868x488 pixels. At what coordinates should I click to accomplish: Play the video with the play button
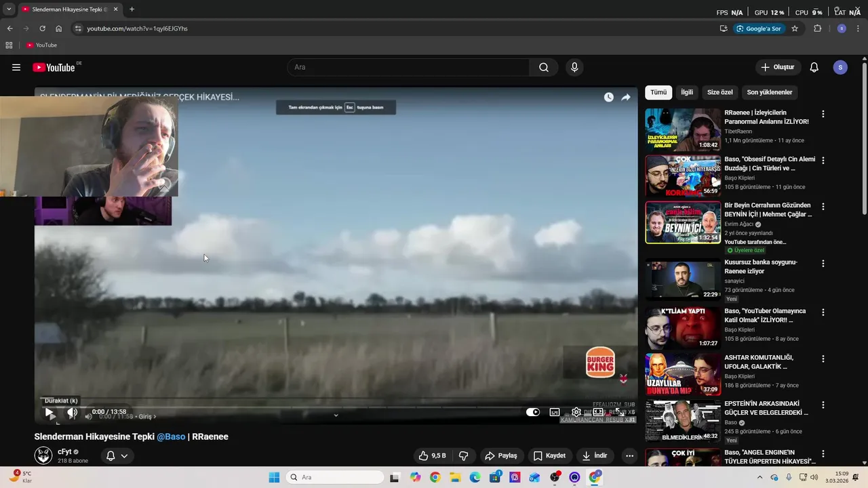point(50,412)
